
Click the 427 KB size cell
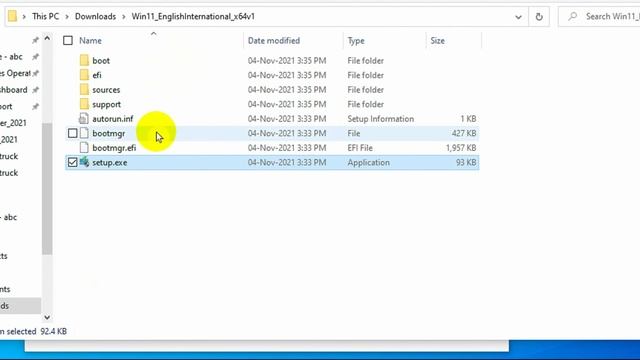click(464, 133)
